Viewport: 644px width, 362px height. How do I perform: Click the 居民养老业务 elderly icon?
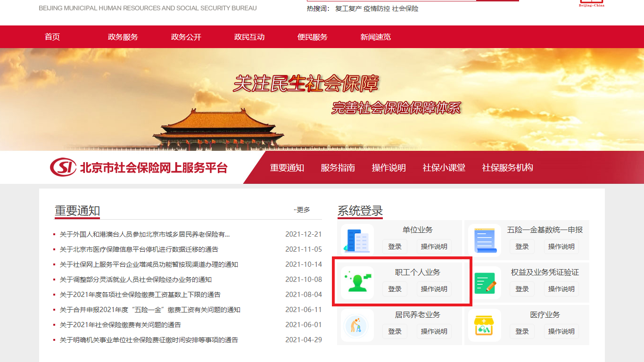coord(357,325)
